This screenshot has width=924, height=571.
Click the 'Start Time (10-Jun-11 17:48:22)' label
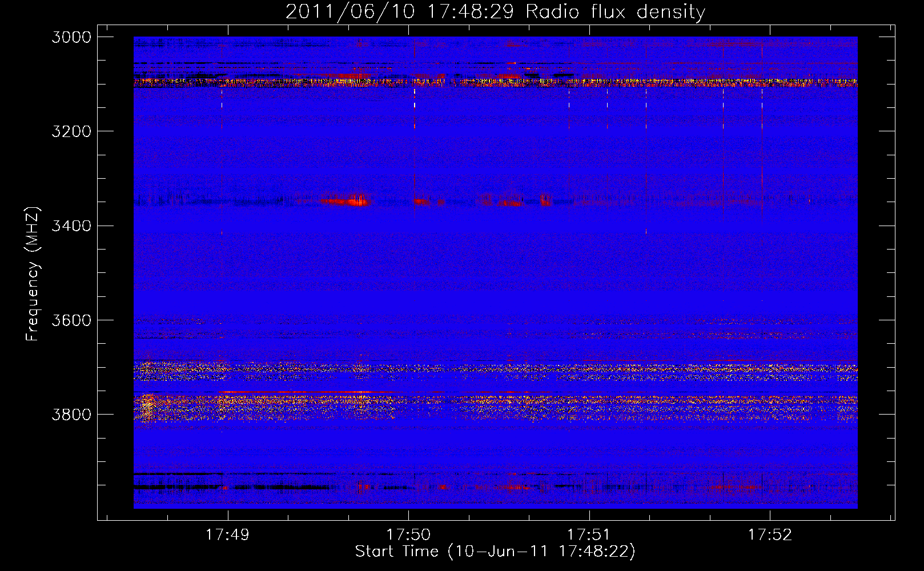(495, 552)
